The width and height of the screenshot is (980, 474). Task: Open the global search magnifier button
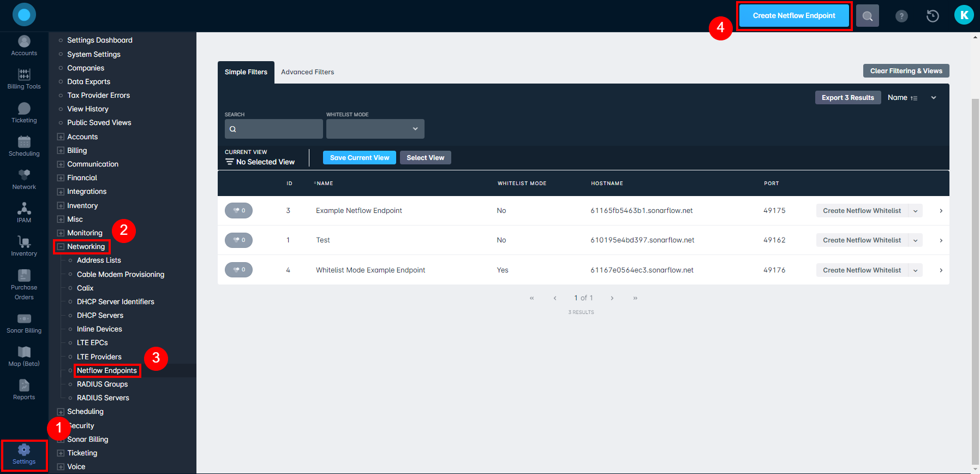(x=868, y=16)
